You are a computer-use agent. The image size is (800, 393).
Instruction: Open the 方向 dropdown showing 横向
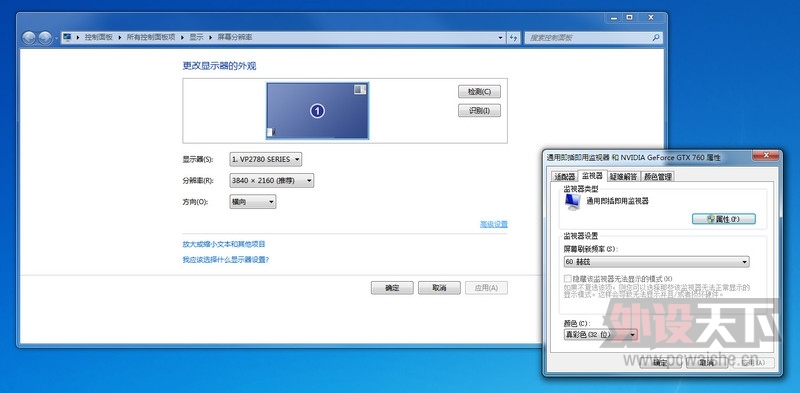253,202
